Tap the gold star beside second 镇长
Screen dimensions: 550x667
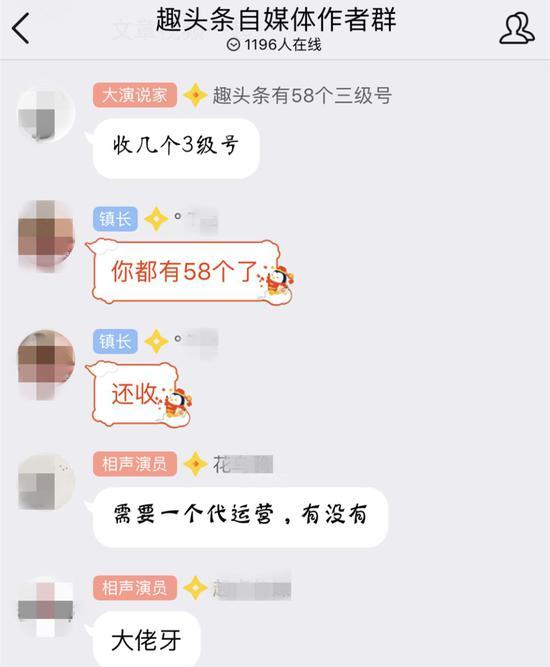pos(156,341)
